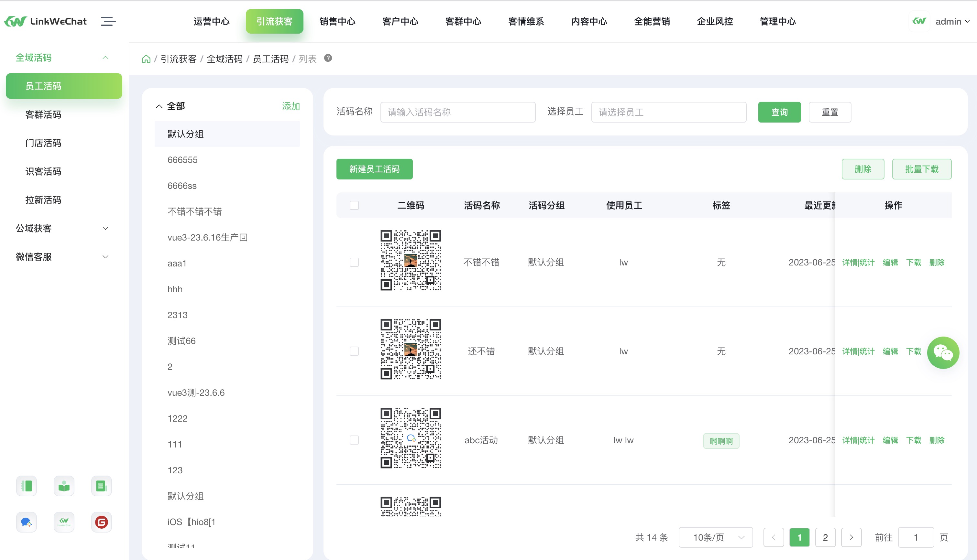The image size is (977, 560).
Task: Collapse the 全部 group tree
Action: [x=159, y=107]
